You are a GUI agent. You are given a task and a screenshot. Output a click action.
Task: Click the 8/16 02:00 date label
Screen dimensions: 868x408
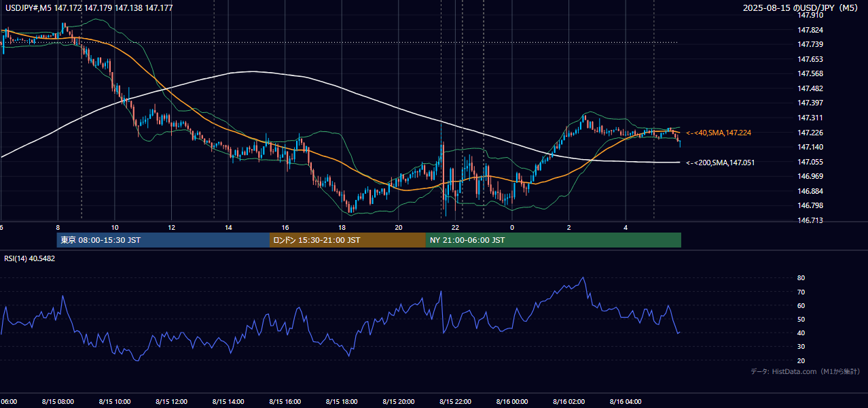(x=568, y=401)
